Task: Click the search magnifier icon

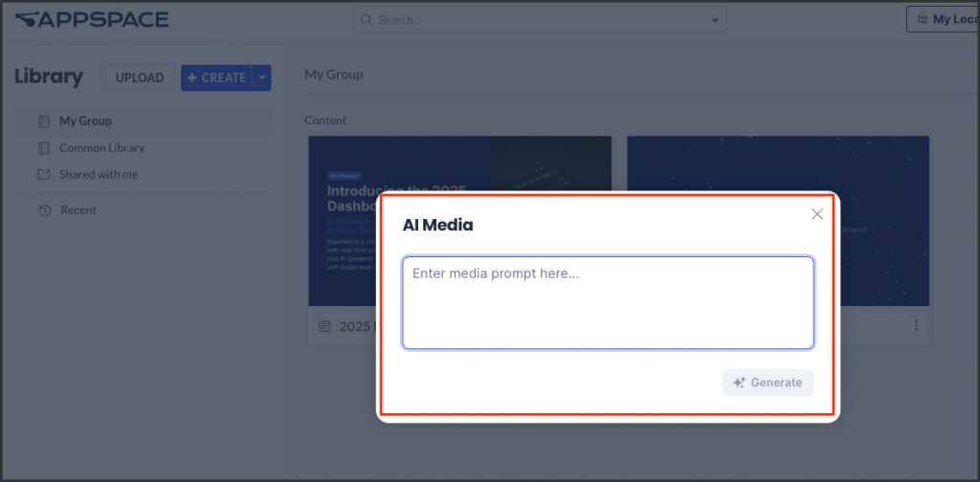Action: tap(367, 20)
